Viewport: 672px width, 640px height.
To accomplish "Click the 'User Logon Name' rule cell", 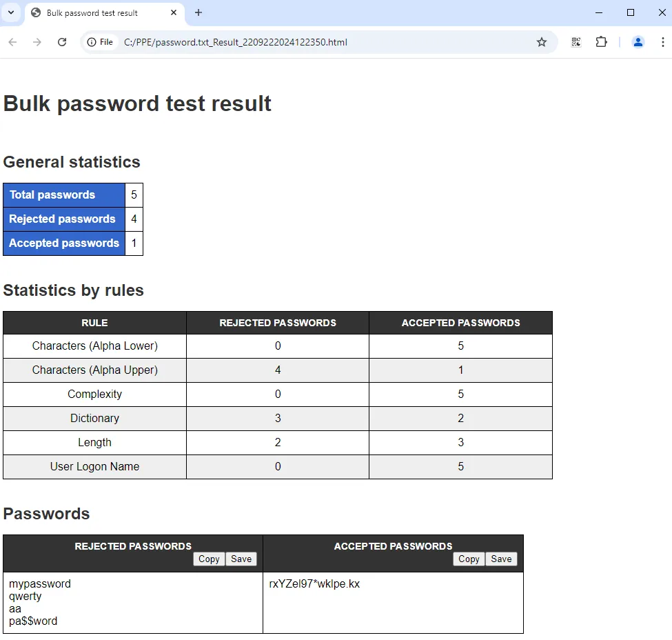I will 94,467.
